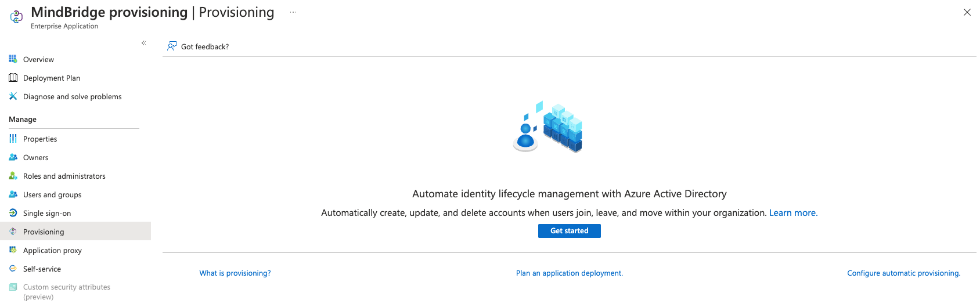Click the Application proxy icon
The height and width of the screenshot is (307, 980).
tap(13, 250)
